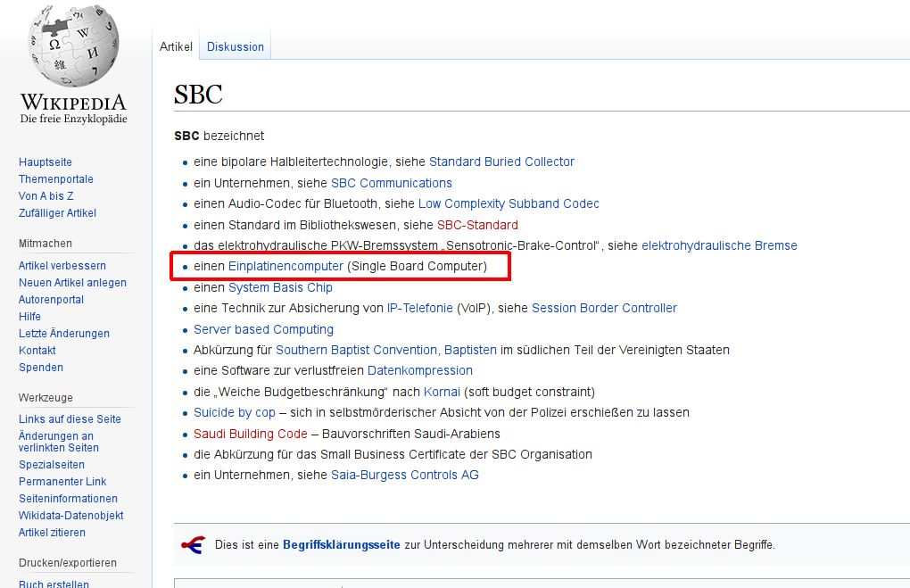Click the Werkzeuge sidebar heading
This screenshot has width=910, height=588.
45,398
